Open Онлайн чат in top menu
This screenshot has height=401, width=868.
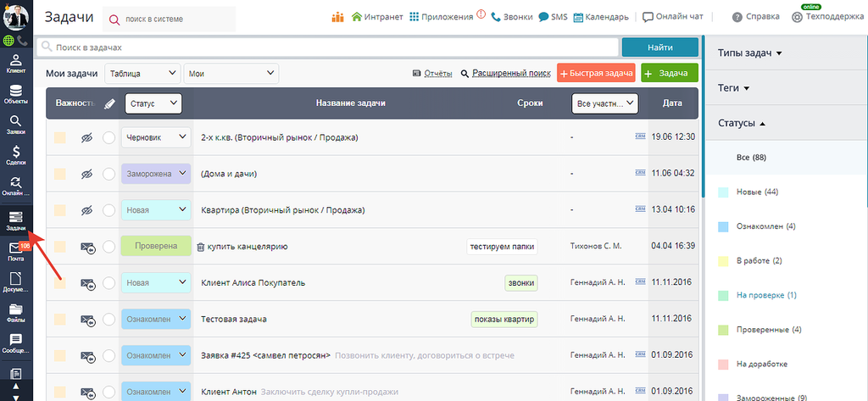[672, 17]
